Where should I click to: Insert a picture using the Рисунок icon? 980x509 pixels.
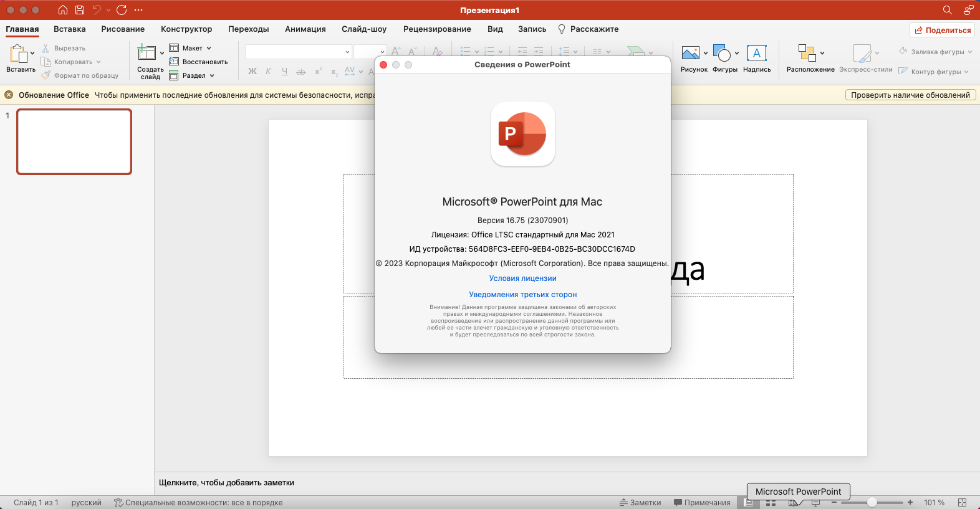pos(691,54)
